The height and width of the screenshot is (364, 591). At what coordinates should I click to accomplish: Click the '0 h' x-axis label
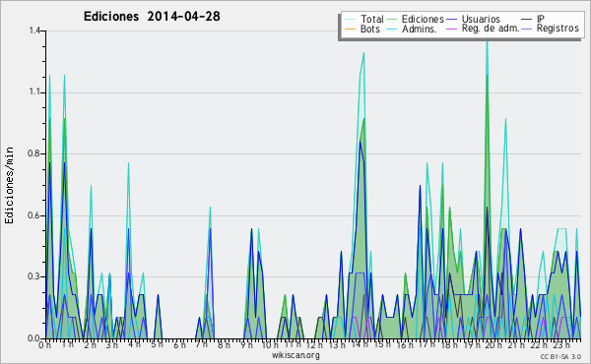pyautogui.click(x=44, y=344)
